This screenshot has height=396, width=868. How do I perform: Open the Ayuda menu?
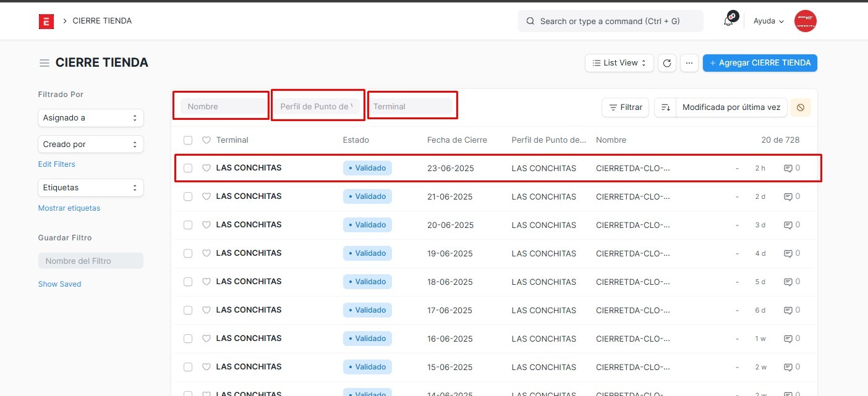click(768, 21)
